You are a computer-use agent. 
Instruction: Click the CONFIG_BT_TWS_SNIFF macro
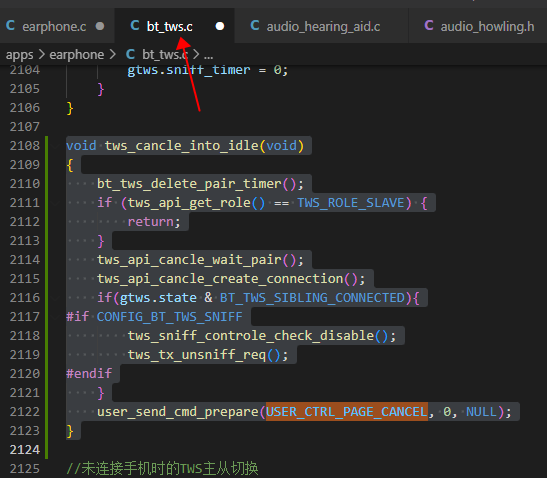coord(170,317)
